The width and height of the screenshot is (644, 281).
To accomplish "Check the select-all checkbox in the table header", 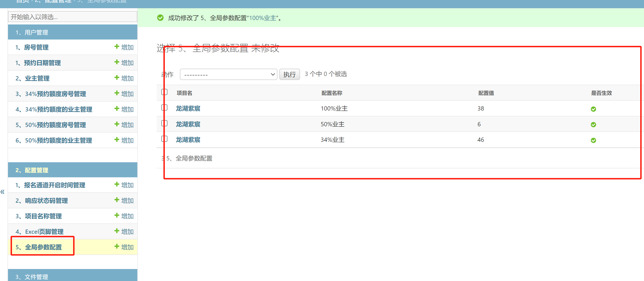I will coord(164,92).
